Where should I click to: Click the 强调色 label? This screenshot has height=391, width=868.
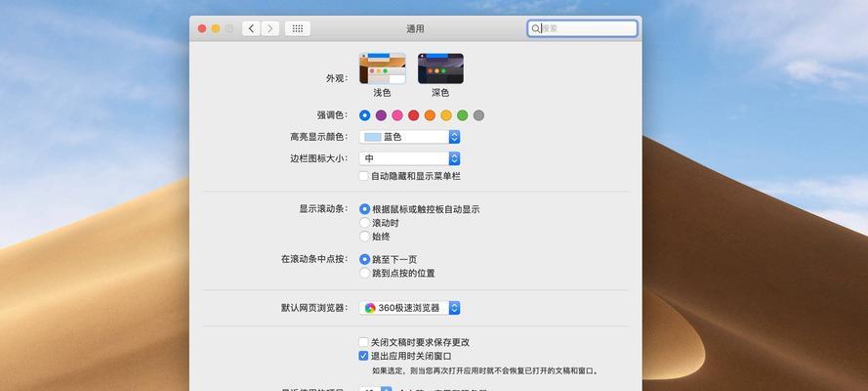[x=332, y=115]
